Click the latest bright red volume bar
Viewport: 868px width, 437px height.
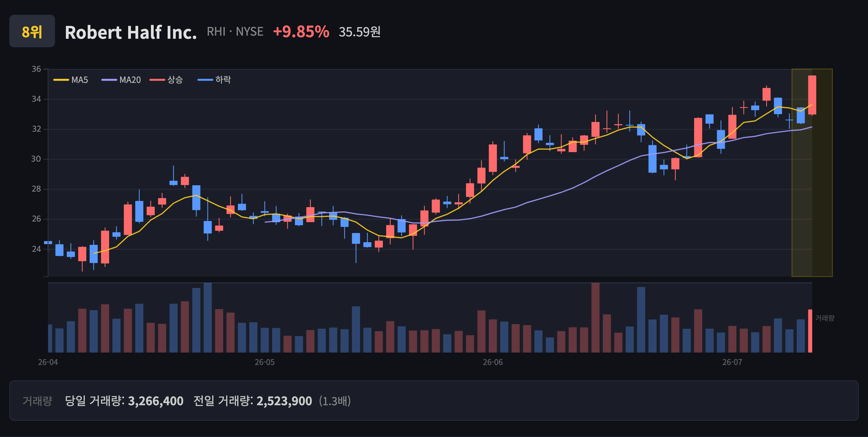click(810, 331)
